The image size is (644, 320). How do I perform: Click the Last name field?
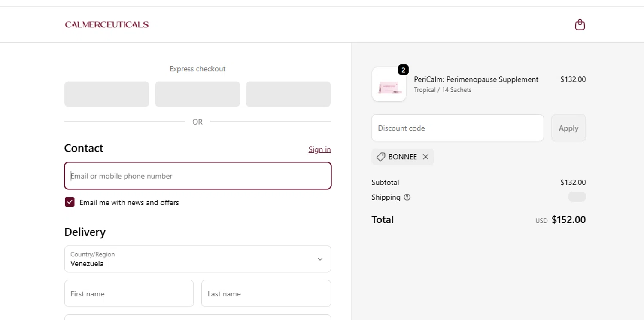[x=266, y=293]
